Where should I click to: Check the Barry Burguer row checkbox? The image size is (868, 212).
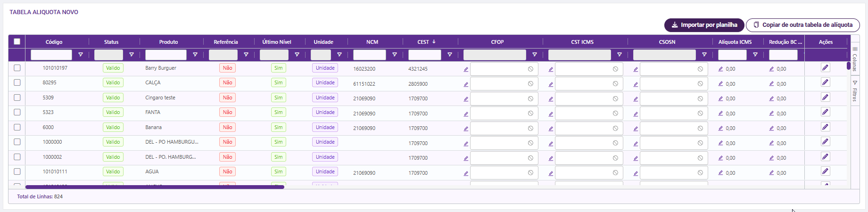pos(17,68)
